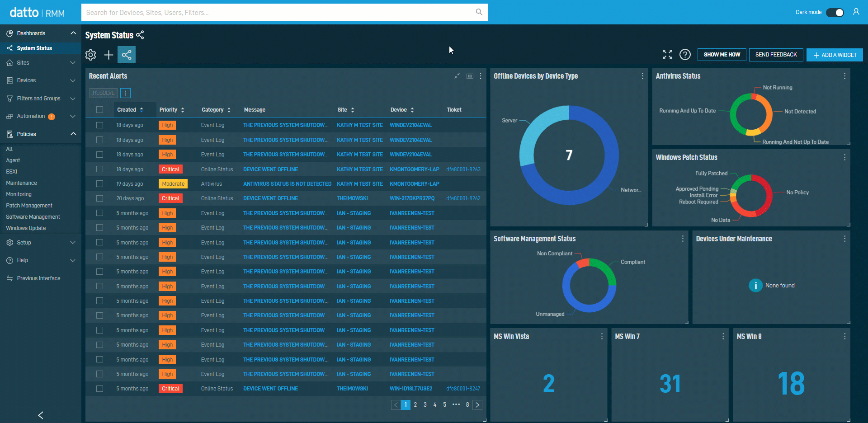The image size is (868, 423).
Task: Check the 20 days ago Critical alert checkbox
Action: pyautogui.click(x=100, y=198)
